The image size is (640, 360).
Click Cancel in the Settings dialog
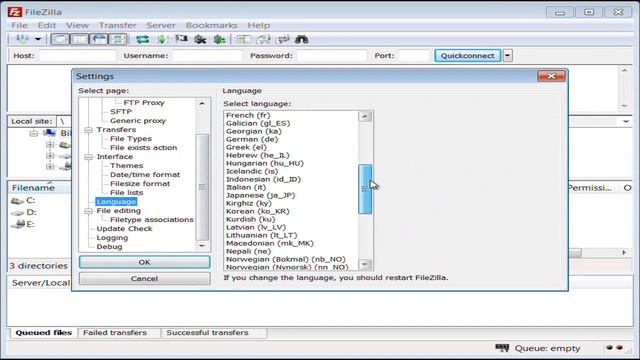(x=144, y=279)
